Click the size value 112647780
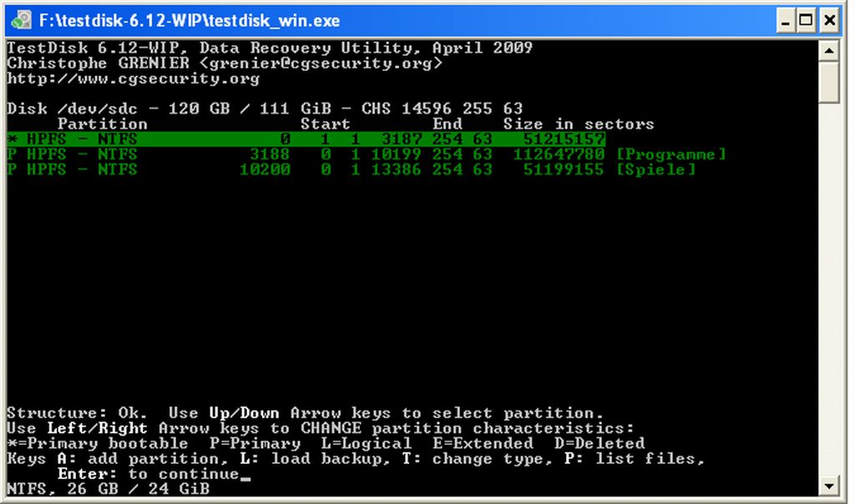The image size is (855, 504). tap(559, 154)
